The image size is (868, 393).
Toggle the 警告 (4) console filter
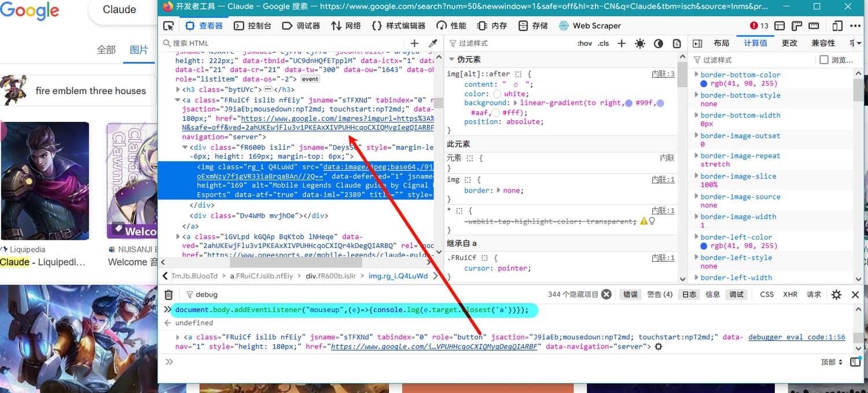tap(660, 295)
